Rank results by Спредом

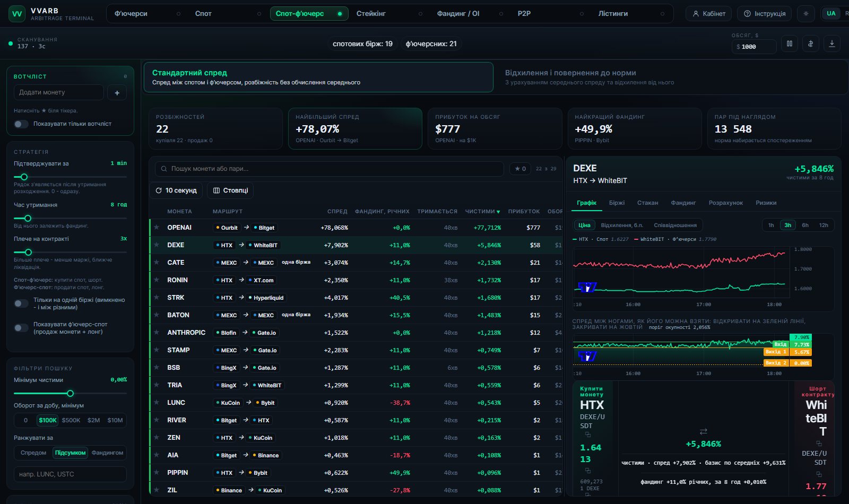(x=33, y=453)
